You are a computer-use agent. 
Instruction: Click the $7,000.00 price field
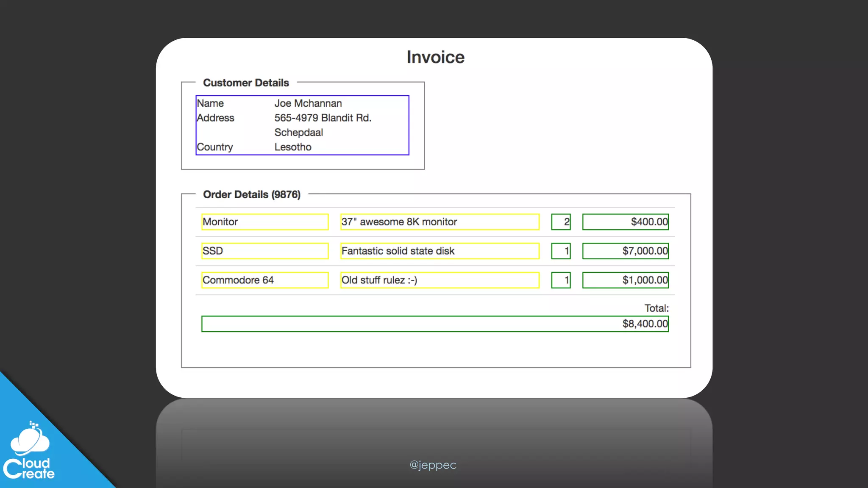point(625,251)
